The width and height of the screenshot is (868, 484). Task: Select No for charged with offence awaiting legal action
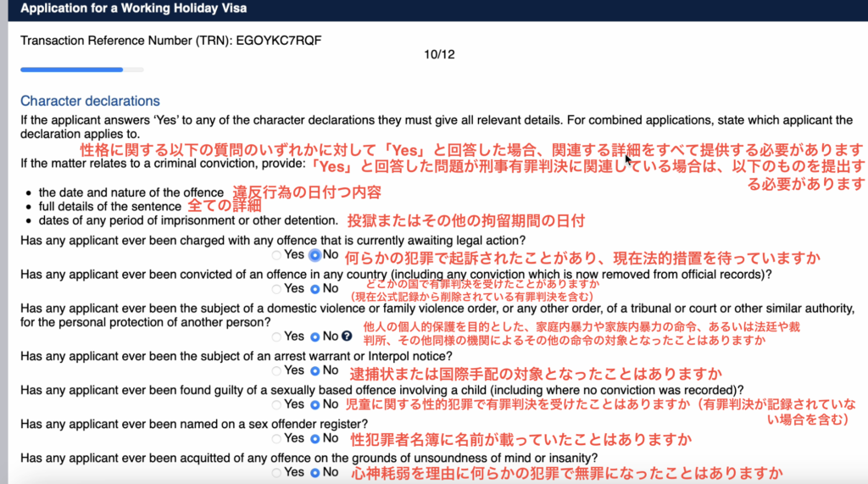(x=315, y=255)
